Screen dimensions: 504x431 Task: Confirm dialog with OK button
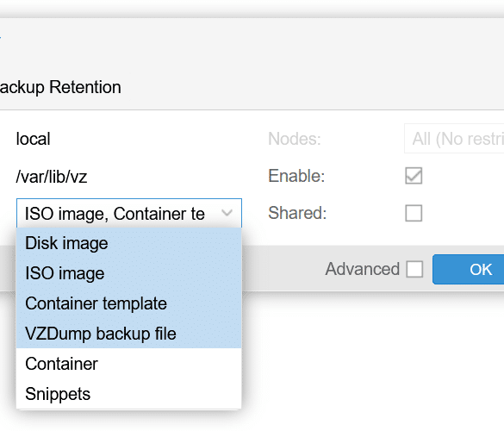tap(469, 269)
